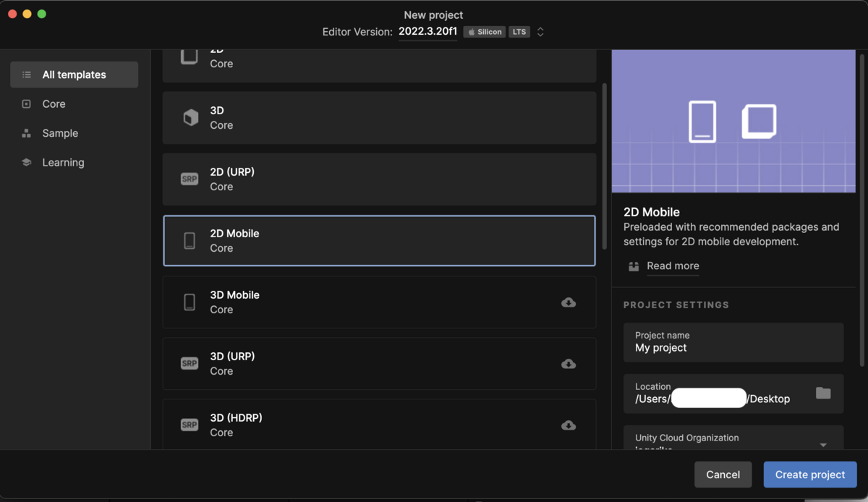Click the 2D Mobile description title
Image resolution: width=868 pixels, height=502 pixels.
(x=652, y=213)
